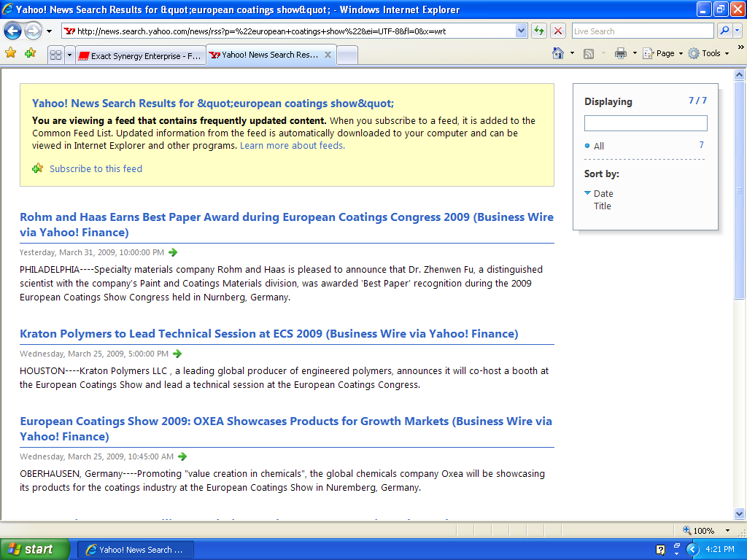Sort feed items by Date

(603, 194)
